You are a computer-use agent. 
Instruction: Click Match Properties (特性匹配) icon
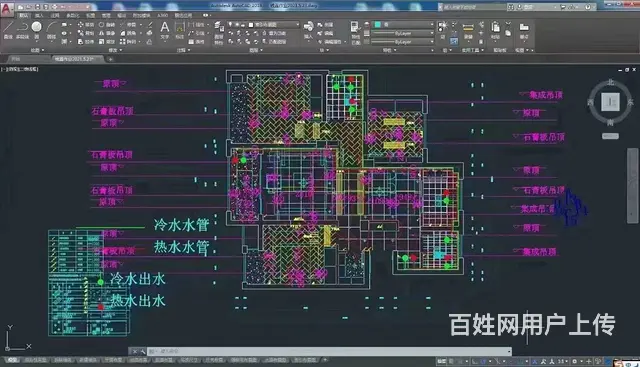tap(356, 33)
